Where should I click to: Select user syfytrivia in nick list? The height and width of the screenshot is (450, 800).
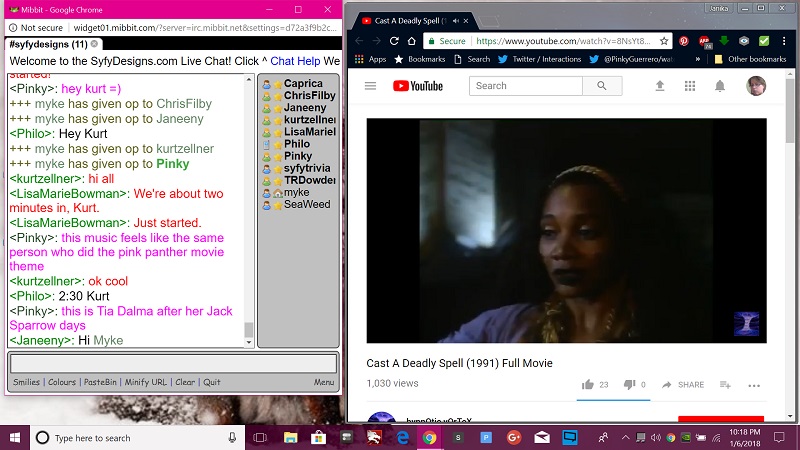click(x=307, y=168)
